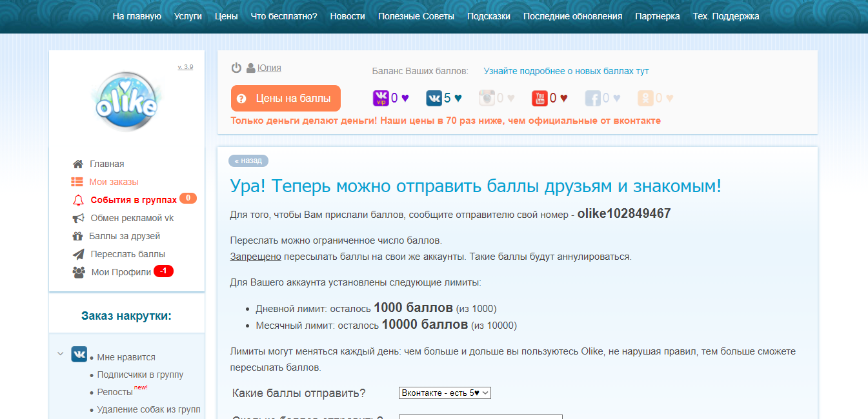
Task: Click the VK VIP points icon
Action: click(x=381, y=98)
